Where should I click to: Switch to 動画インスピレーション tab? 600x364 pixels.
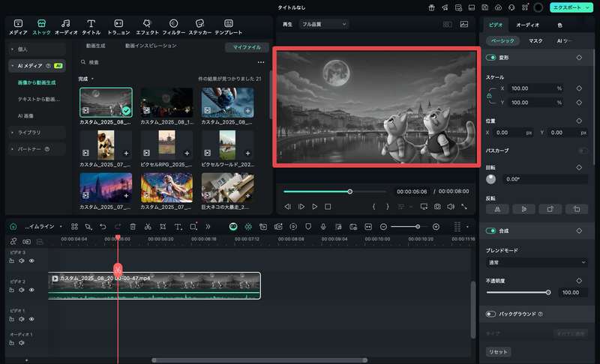pyautogui.click(x=151, y=46)
